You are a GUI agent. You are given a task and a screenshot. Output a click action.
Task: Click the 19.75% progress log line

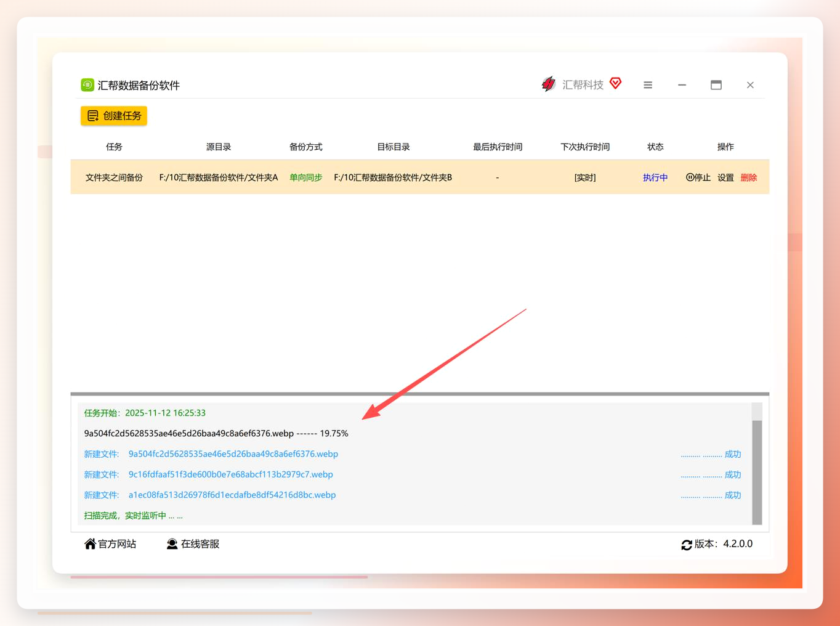(x=216, y=433)
